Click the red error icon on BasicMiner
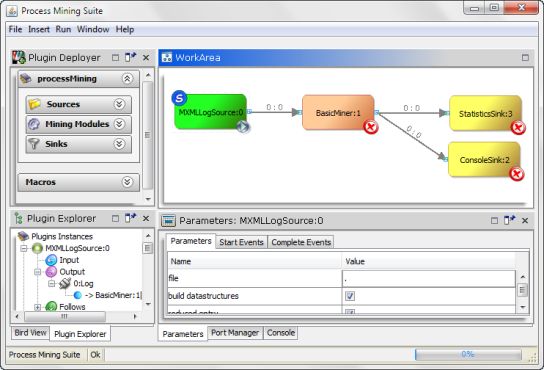Viewport: 544px width, 370px height. (371, 127)
